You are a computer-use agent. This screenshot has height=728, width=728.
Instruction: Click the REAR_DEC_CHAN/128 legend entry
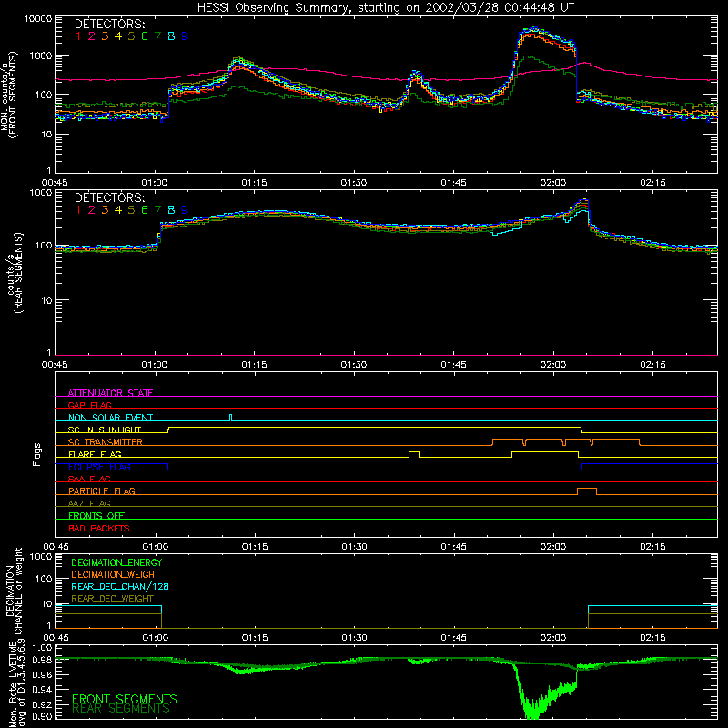(x=120, y=586)
